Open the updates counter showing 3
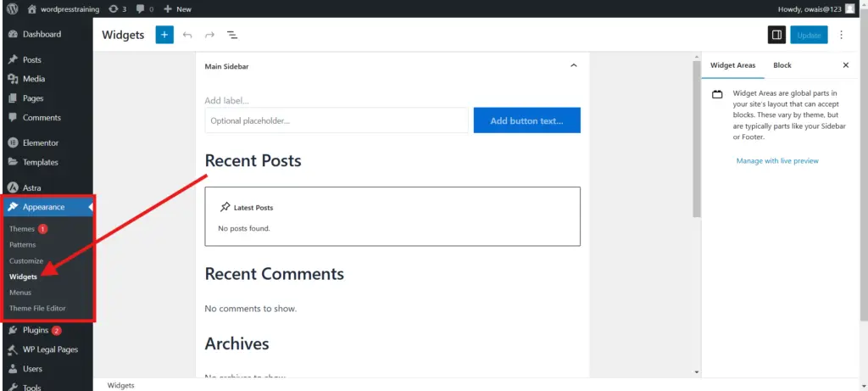Image resolution: width=868 pixels, height=391 pixels. pyautogui.click(x=117, y=8)
